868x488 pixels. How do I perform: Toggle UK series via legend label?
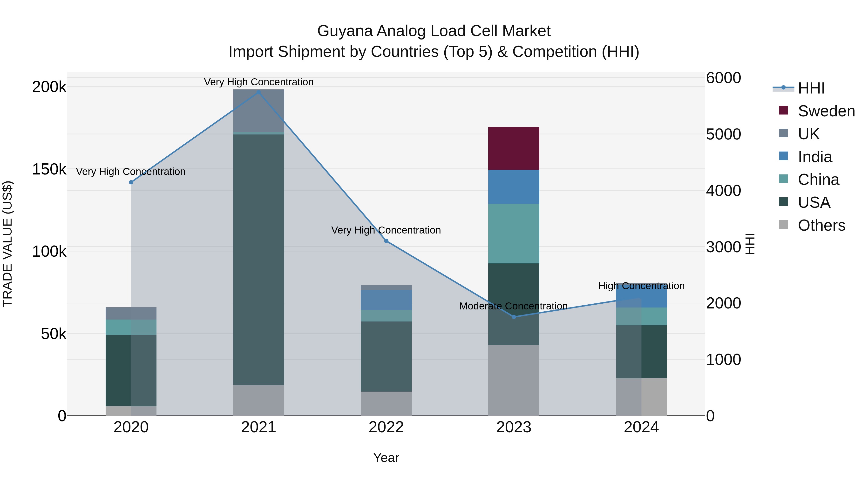point(809,134)
